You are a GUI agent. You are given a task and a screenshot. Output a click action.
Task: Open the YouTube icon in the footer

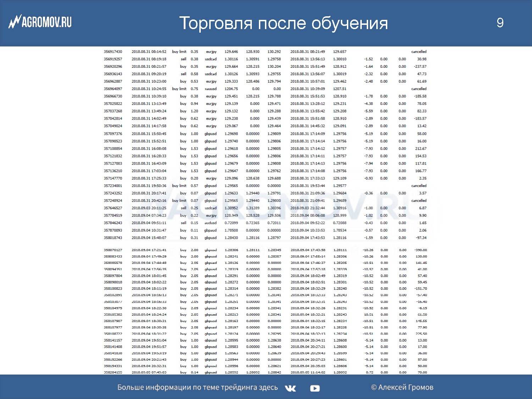pyautogui.click(x=315, y=388)
